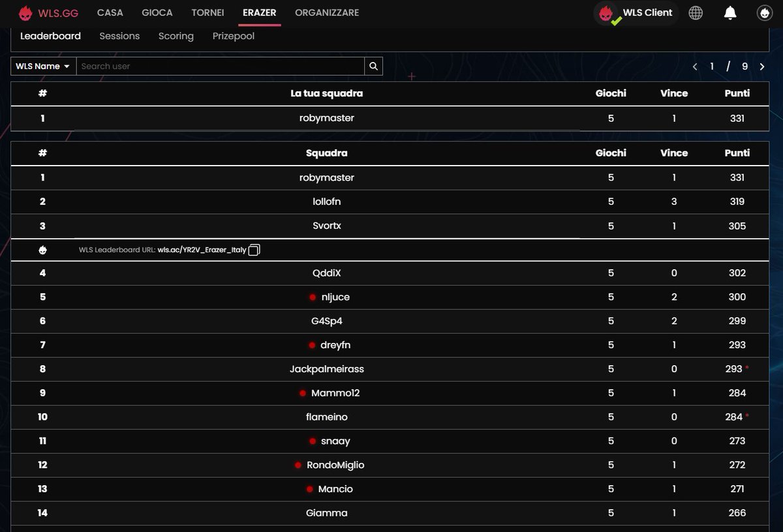Click QddiX's 302 points value
The image size is (783, 532).
pos(737,273)
